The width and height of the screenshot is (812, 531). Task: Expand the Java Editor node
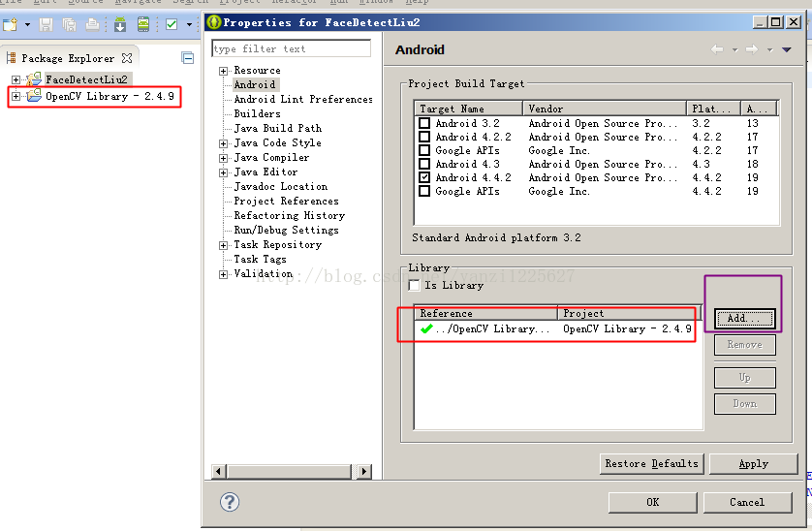click(x=223, y=172)
